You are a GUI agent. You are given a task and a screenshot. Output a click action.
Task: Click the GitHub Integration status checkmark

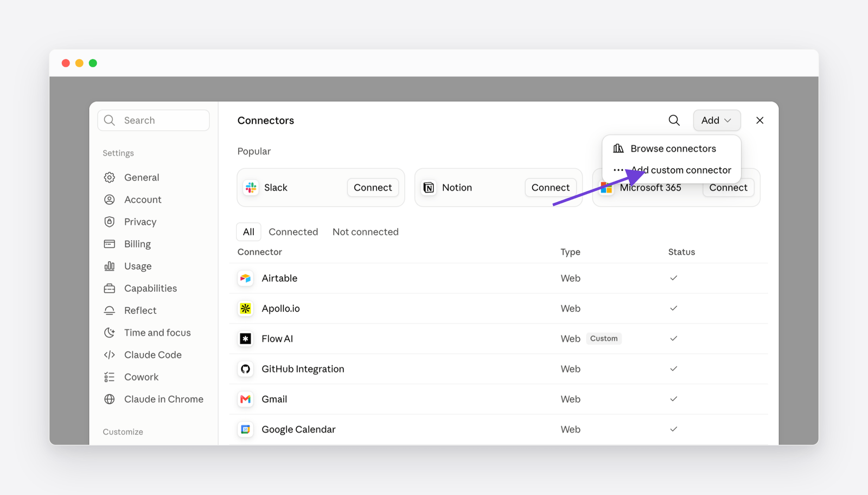click(674, 369)
